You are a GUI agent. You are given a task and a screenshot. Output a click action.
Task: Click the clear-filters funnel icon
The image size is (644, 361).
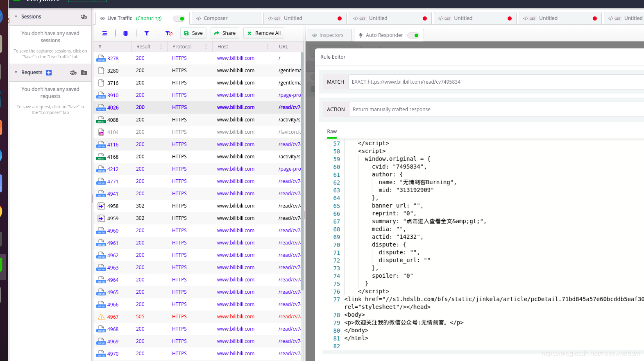[169, 33]
